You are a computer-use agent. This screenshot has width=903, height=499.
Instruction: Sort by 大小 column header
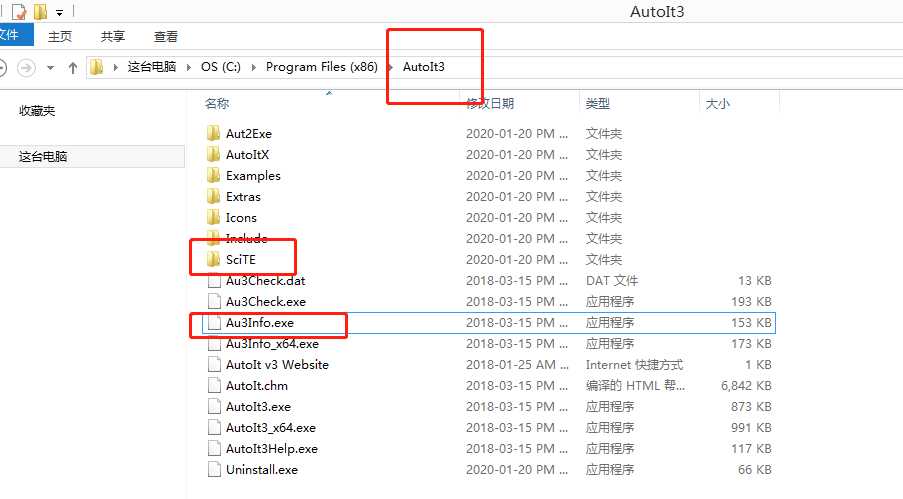point(718,104)
